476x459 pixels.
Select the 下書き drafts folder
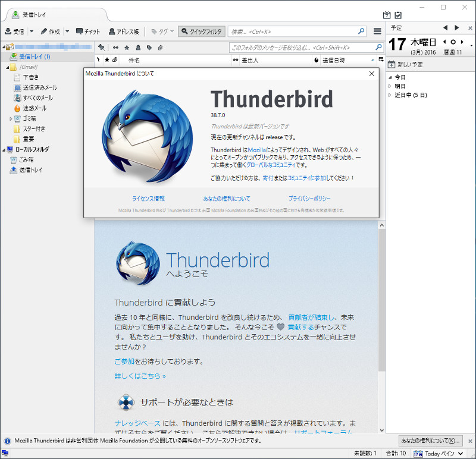click(x=31, y=77)
